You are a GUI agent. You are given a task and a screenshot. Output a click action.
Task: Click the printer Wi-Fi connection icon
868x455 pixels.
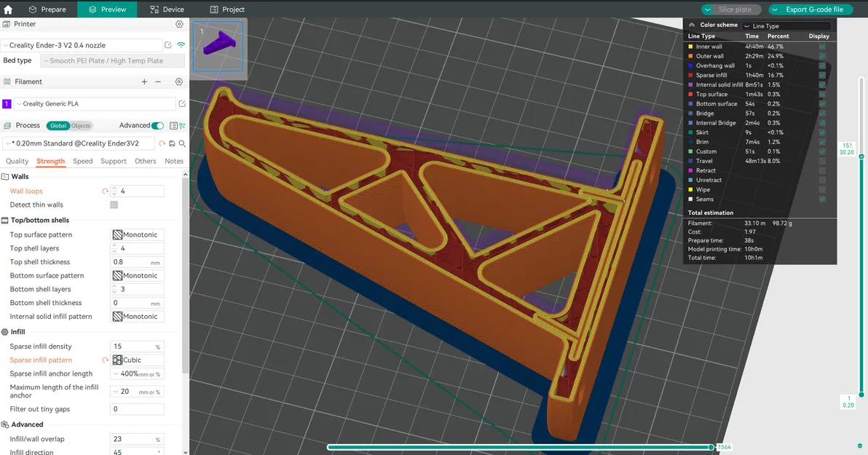pos(181,45)
